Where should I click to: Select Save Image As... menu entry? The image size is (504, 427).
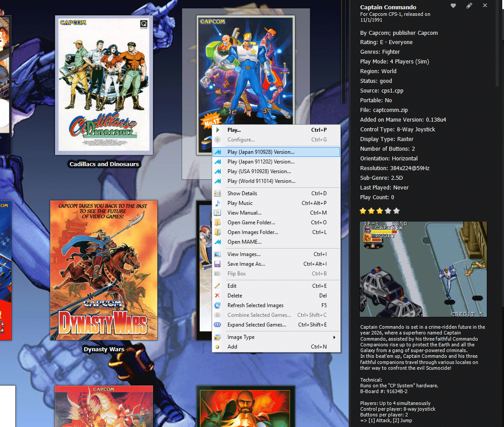coord(276,264)
